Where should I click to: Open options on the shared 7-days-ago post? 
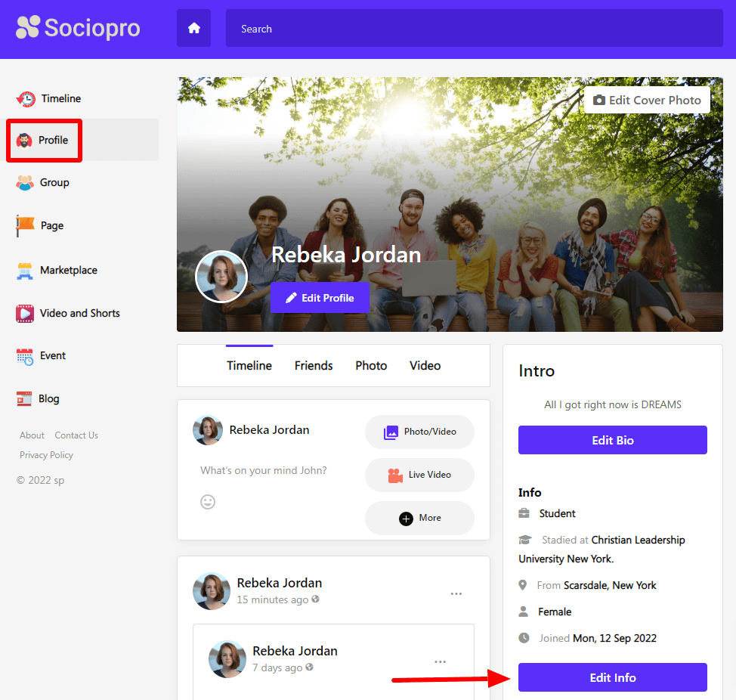pyautogui.click(x=441, y=661)
